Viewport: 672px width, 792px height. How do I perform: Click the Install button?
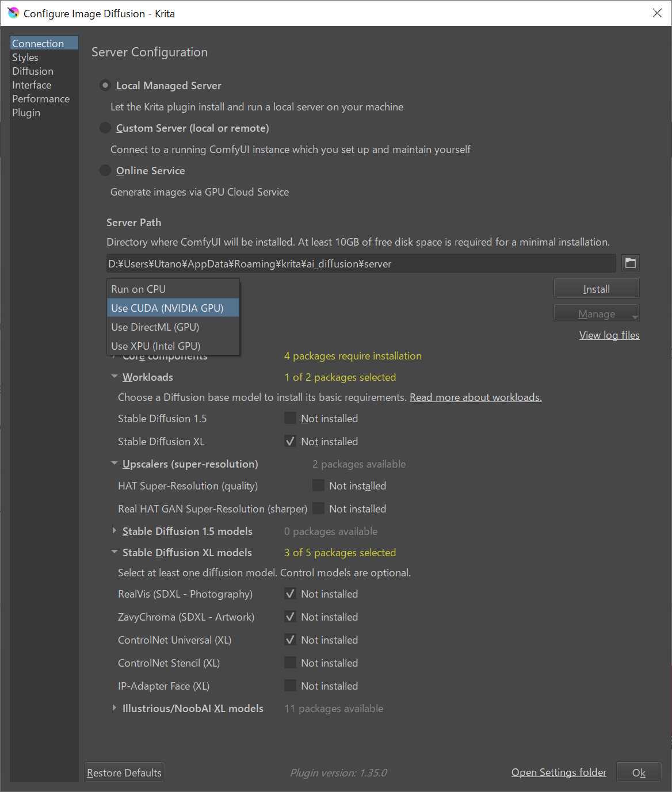pos(597,289)
